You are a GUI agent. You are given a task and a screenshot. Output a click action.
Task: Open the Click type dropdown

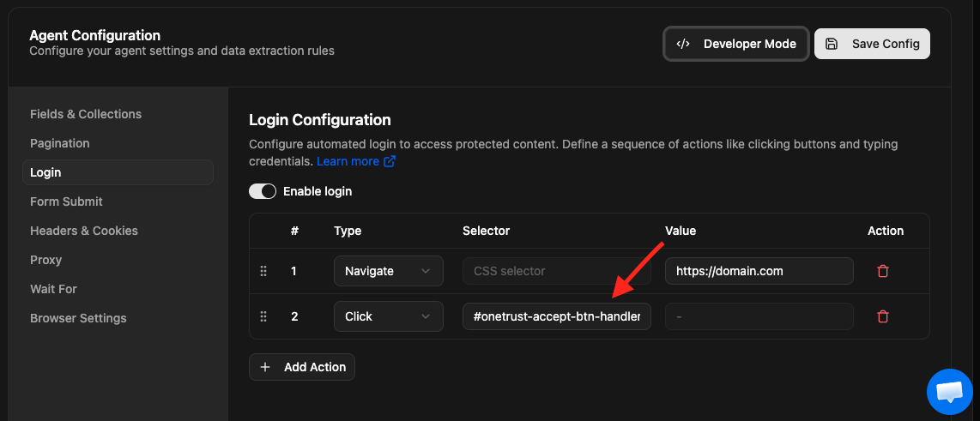[x=388, y=316]
